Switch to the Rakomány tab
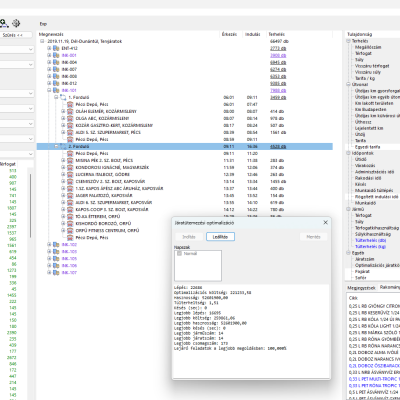Viewport: 400px width, 400px height. (x=390, y=287)
